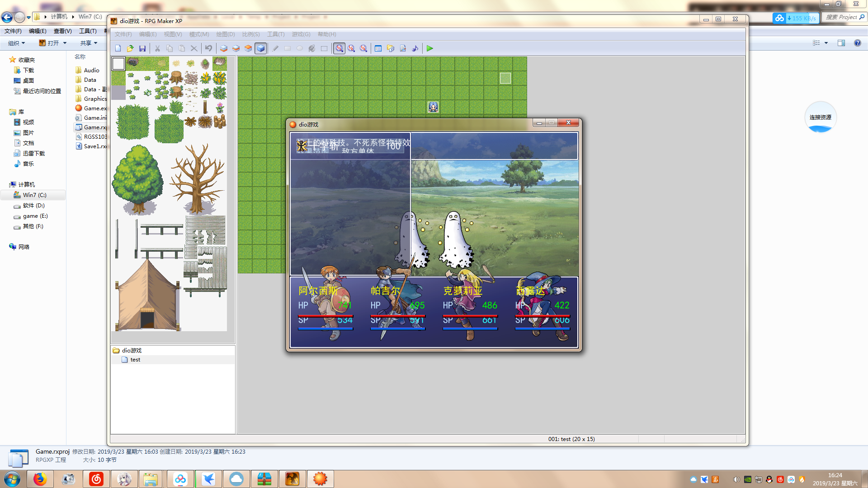
Task: Select the tent tile in tileset palette
Action: [x=148, y=295]
